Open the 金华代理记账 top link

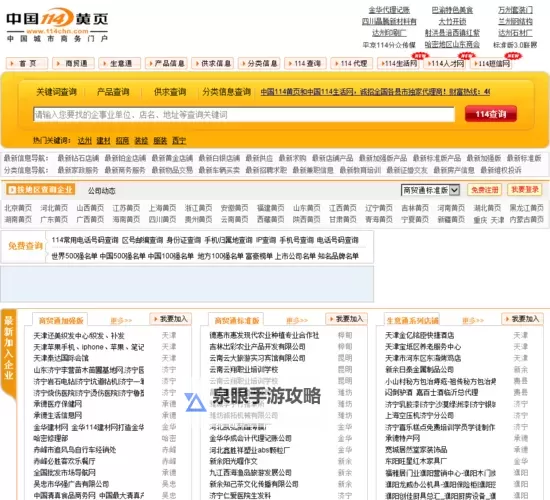pyautogui.click(x=389, y=10)
